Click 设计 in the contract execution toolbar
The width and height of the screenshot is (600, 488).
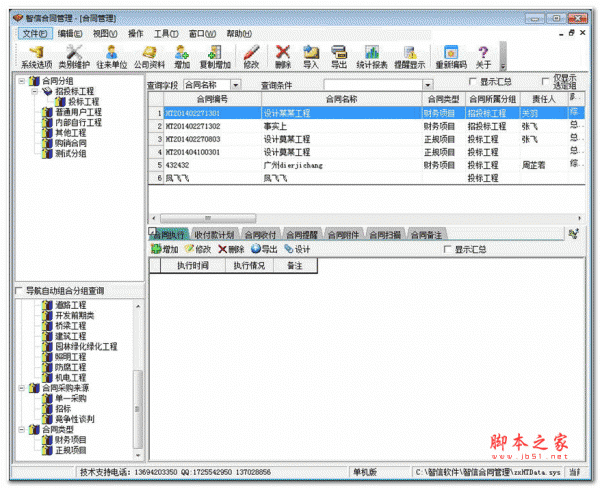297,249
